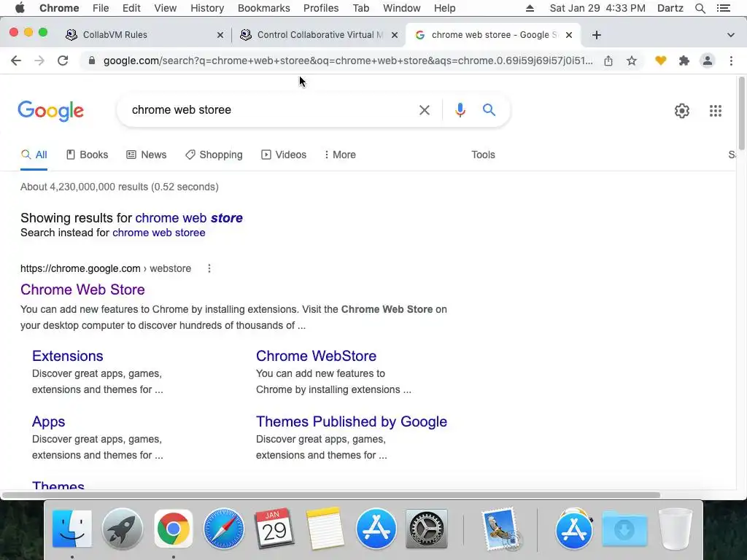747x560 pixels.
Task: Open Chrome's three-dot menu
Action: click(x=731, y=61)
